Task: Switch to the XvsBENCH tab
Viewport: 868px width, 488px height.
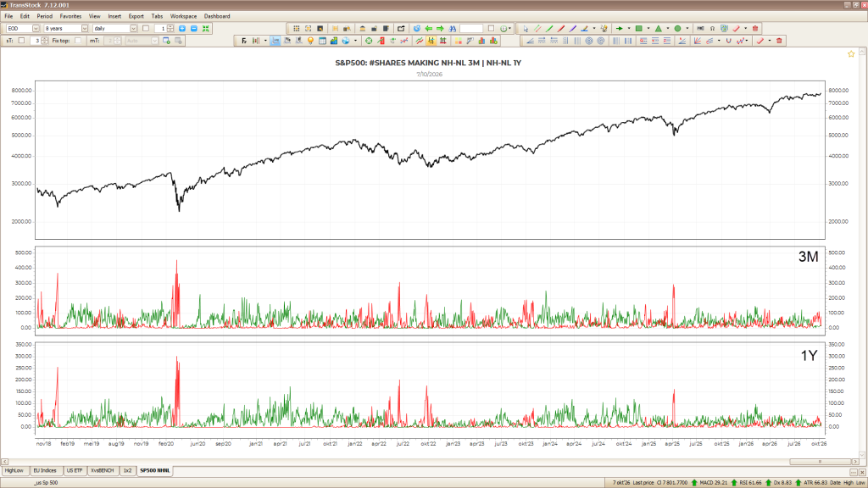Action: 103,470
